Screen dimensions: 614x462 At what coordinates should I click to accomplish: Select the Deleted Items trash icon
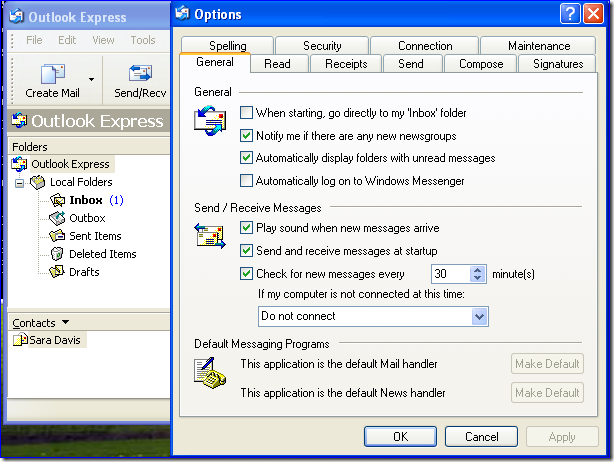[57, 254]
